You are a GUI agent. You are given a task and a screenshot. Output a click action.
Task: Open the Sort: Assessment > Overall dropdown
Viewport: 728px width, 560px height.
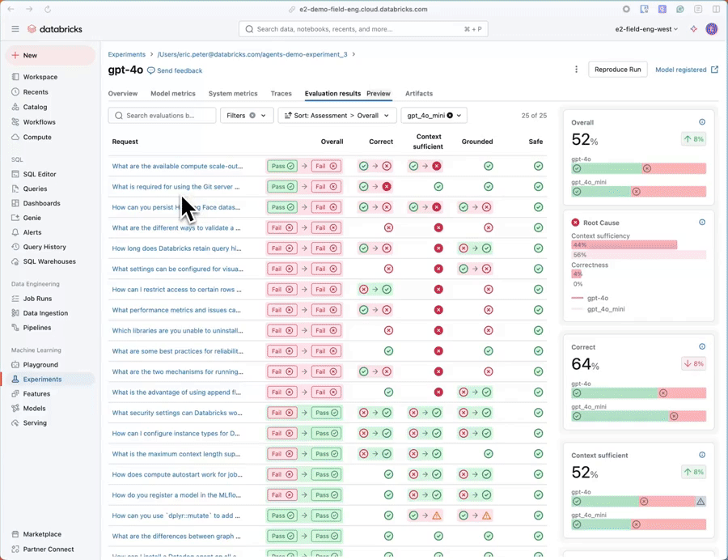[337, 116]
